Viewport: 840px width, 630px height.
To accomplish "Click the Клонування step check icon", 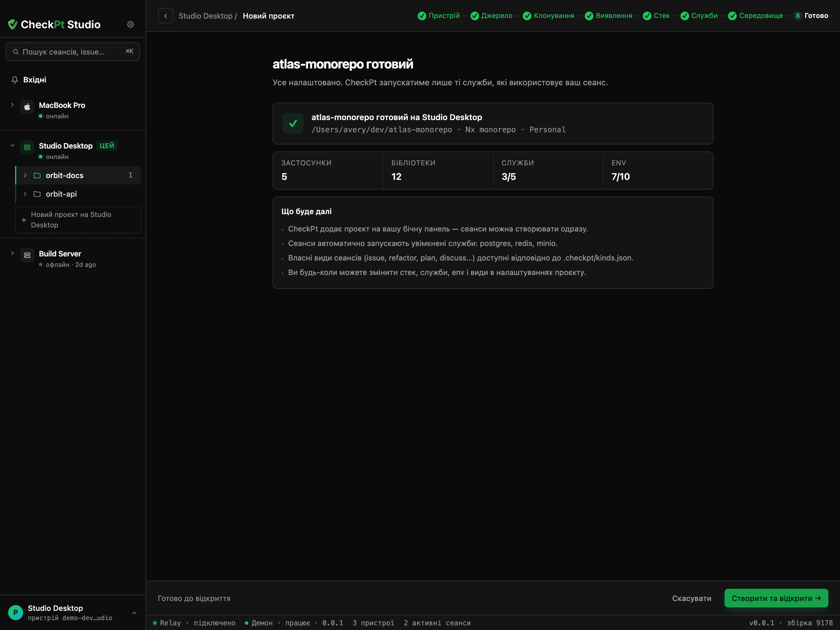I will click(x=527, y=16).
